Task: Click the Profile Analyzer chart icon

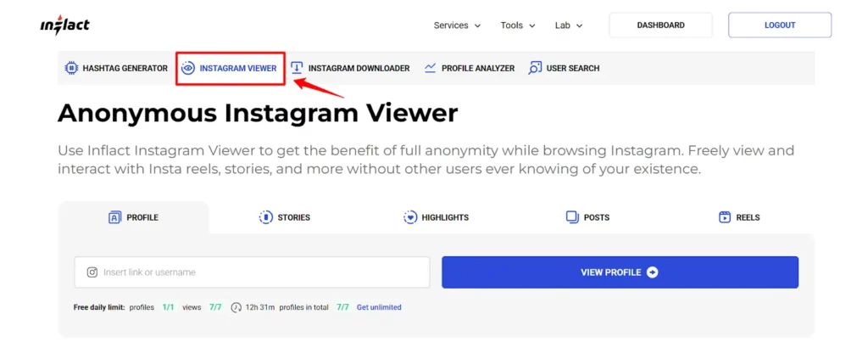Action: click(430, 68)
